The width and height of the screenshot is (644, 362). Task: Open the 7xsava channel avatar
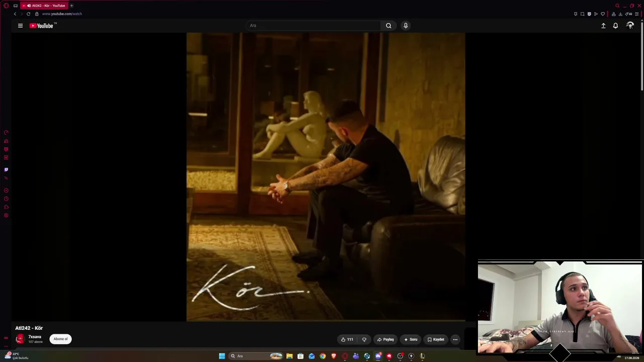tap(20, 339)
